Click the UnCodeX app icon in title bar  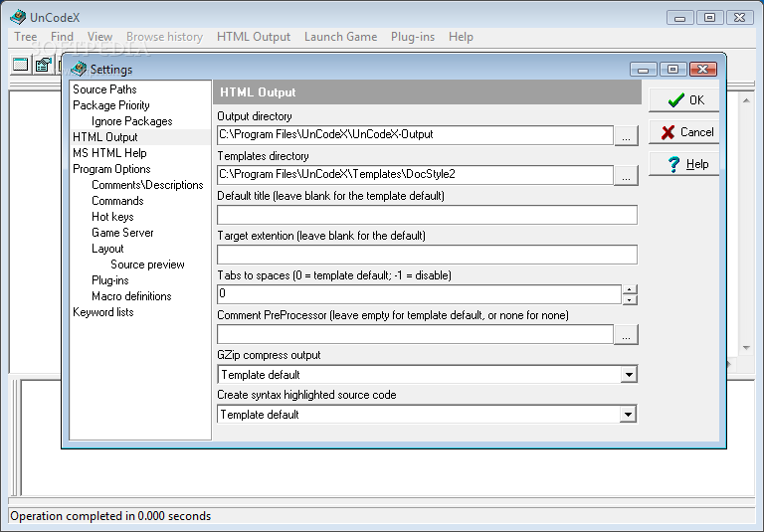[x=18, y=17]
